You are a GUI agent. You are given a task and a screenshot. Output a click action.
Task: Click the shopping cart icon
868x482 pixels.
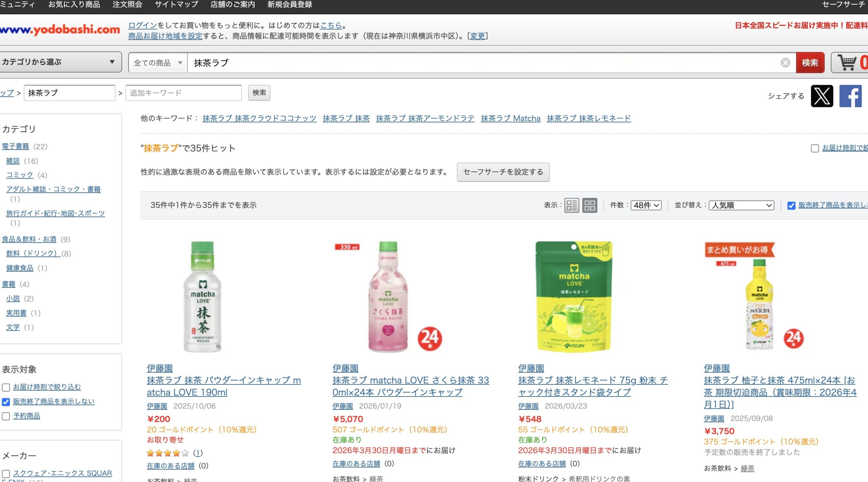[x=847, y=62]
